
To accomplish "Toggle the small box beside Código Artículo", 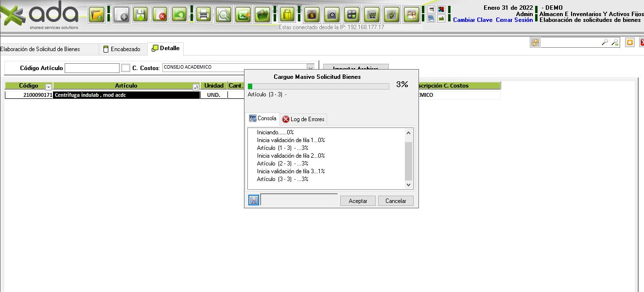I will coord(125,68).
